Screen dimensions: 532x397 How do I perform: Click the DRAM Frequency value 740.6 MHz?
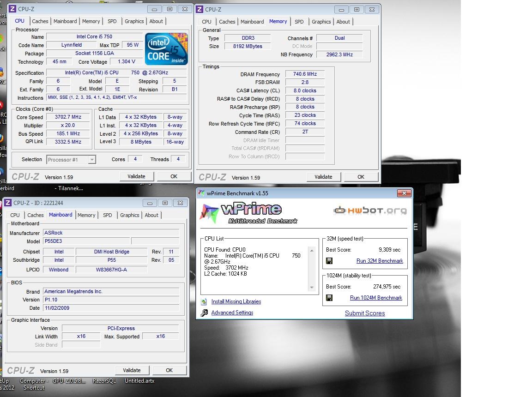point(305,74)
